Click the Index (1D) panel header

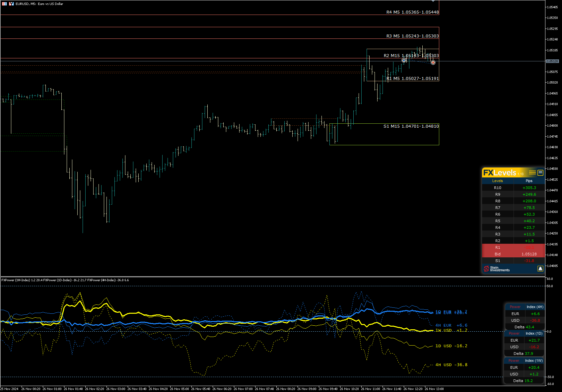coord(534,333)
